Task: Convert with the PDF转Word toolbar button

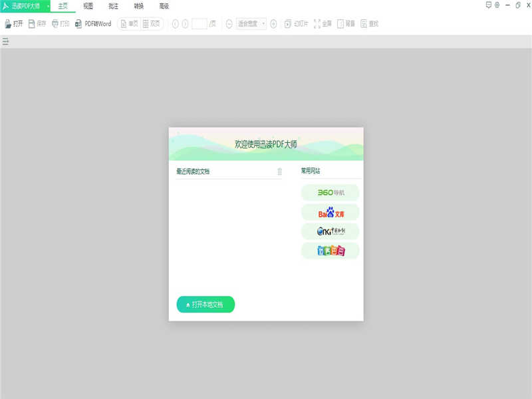Action: pyautogui.click(x=93, y=24)
